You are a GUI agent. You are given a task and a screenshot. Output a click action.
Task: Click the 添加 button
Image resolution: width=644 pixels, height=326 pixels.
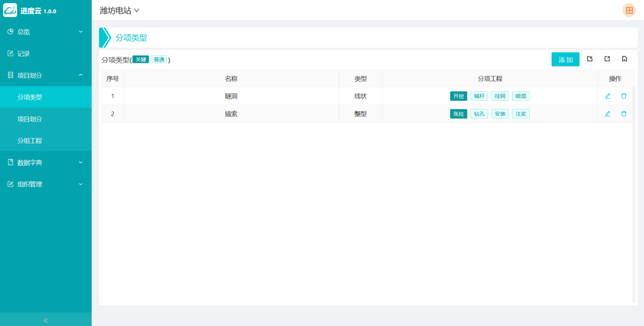click(x=565, y=59)
